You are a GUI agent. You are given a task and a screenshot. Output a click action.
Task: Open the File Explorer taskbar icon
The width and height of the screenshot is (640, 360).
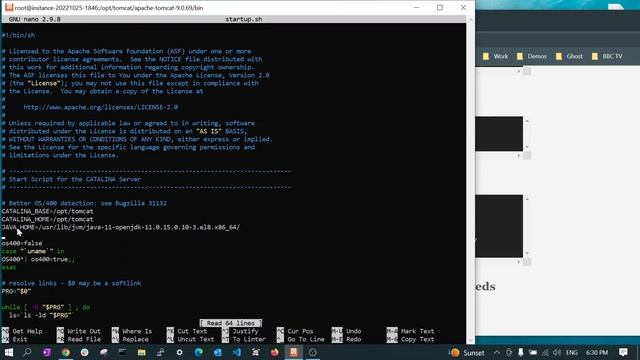click(141, 352)
